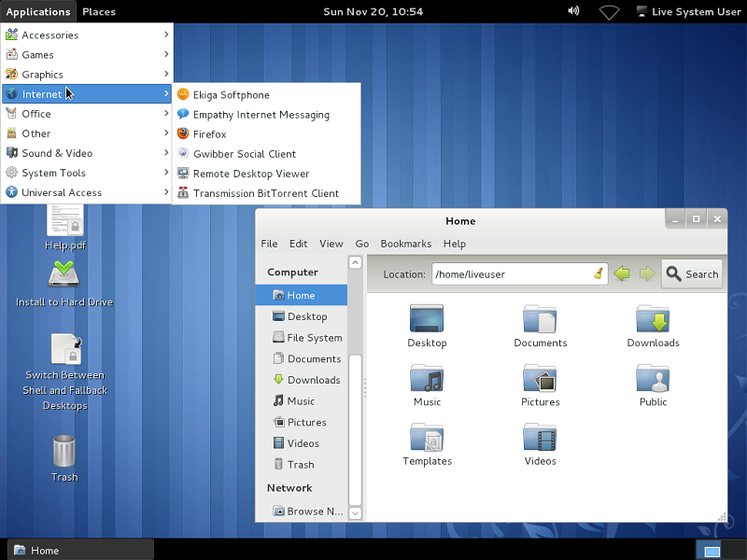Viewport: 747px width, 560px height.
Task: Click the Search button
Action: (x=691, y=273)
